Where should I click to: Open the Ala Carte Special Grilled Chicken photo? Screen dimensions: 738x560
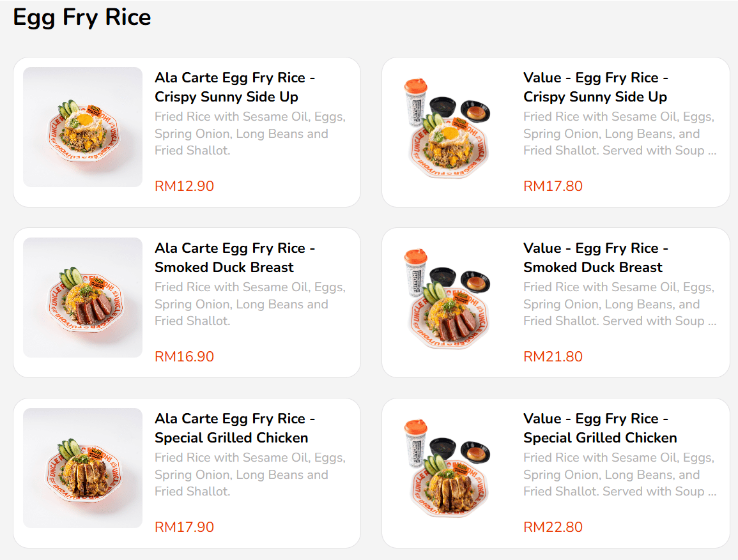82,468
